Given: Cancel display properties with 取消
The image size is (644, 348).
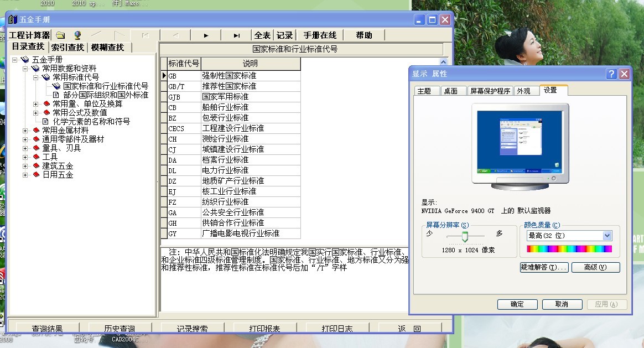Looking at the screenshot, I should pos(562,304).
